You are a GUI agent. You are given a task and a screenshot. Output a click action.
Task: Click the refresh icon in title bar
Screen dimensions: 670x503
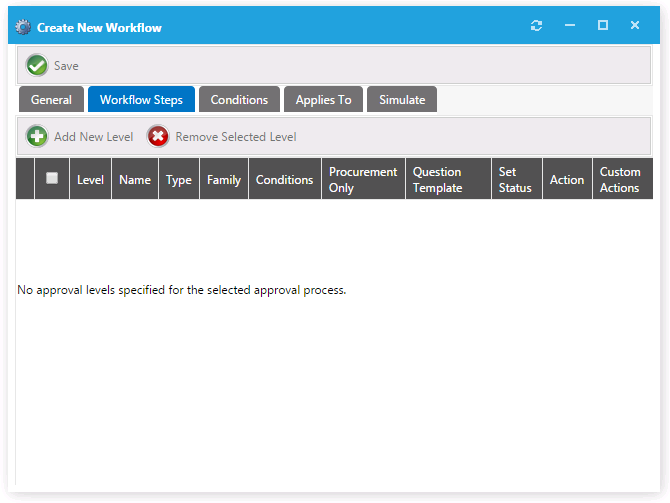point(537,26)
